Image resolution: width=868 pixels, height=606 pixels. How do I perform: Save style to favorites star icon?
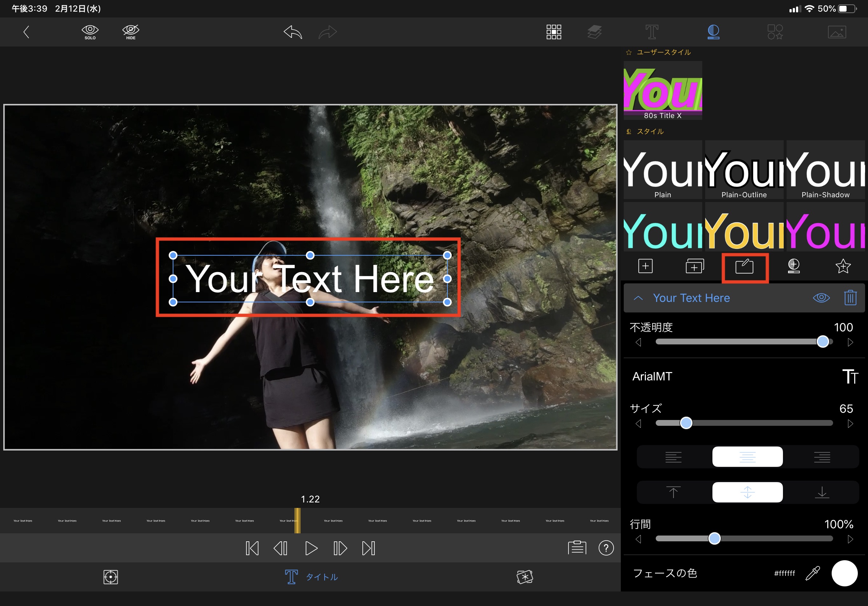click(843, 266)
